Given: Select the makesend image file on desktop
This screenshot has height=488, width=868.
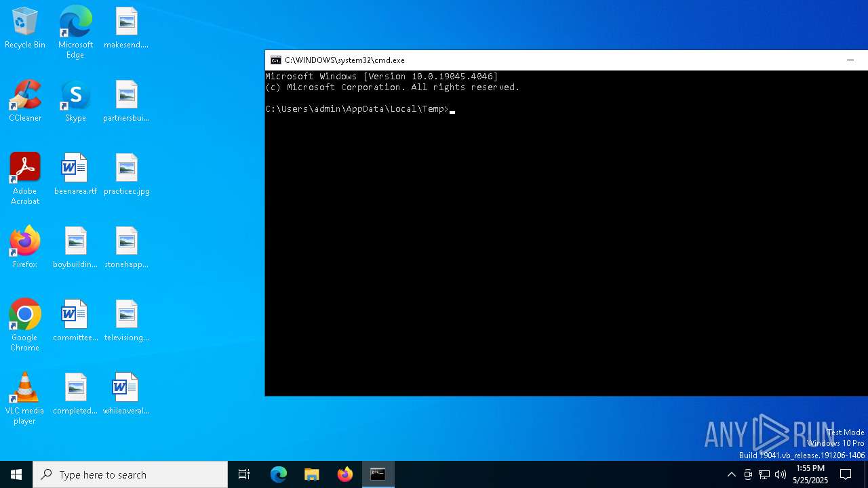Looking at the screenshot, I should [x=126, y=28].
